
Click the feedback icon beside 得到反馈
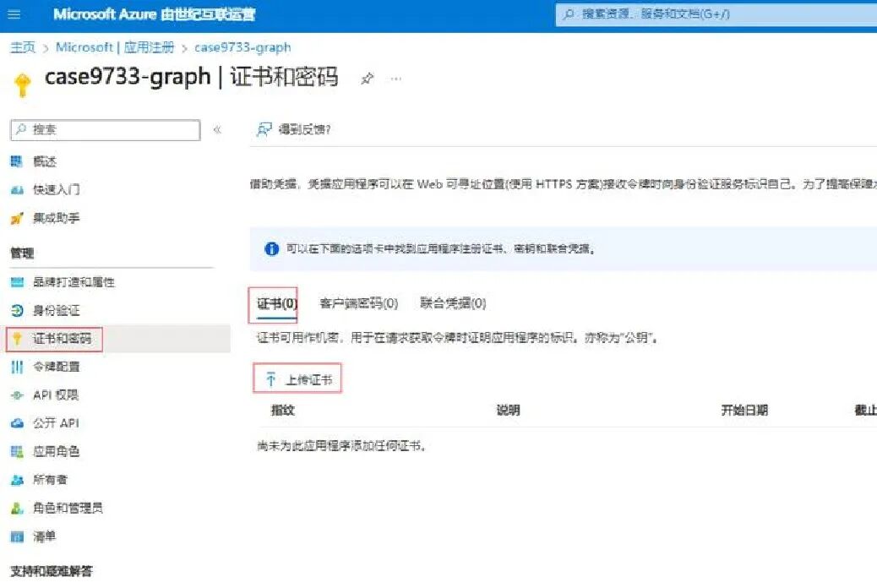pos(264,130)
